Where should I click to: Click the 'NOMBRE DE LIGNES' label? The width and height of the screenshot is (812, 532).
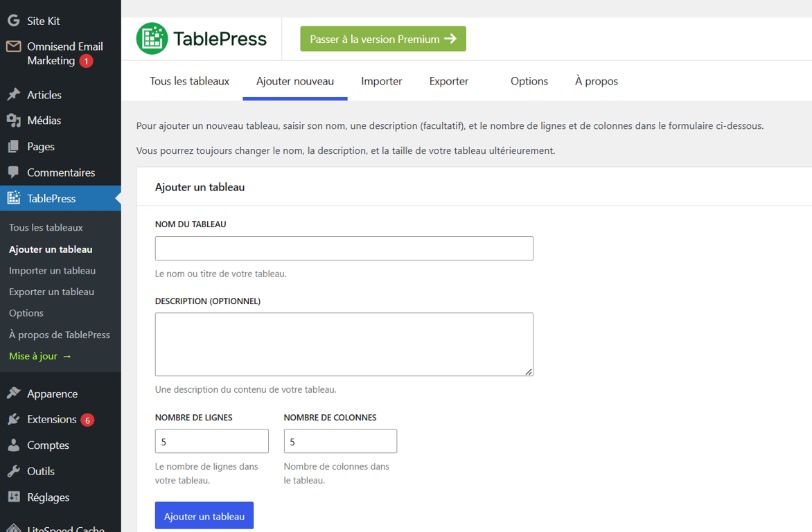click(x=194, y=418)
